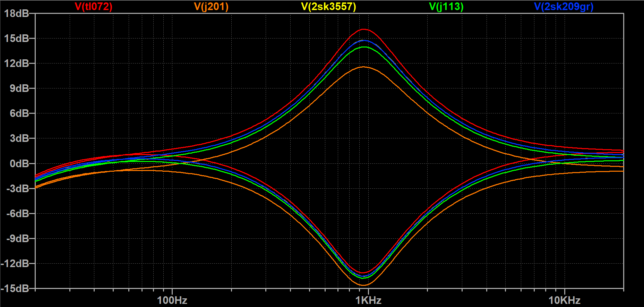This screenshot has width=644, height=307.
Task: Click the 9dB vertical axis label
Action: click(x=19, y=88)
